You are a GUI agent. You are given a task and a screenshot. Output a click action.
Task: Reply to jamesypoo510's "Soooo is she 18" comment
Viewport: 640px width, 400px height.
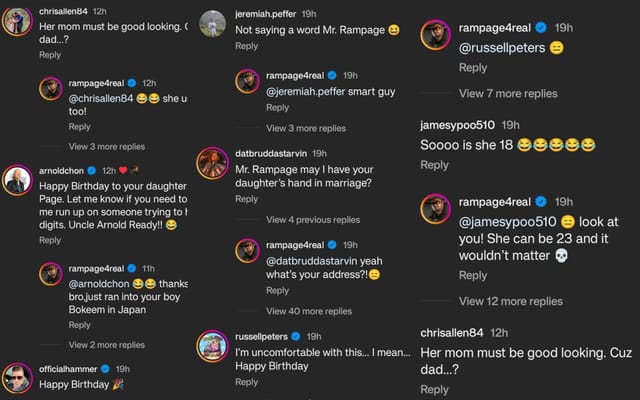[x=434, y=165]
